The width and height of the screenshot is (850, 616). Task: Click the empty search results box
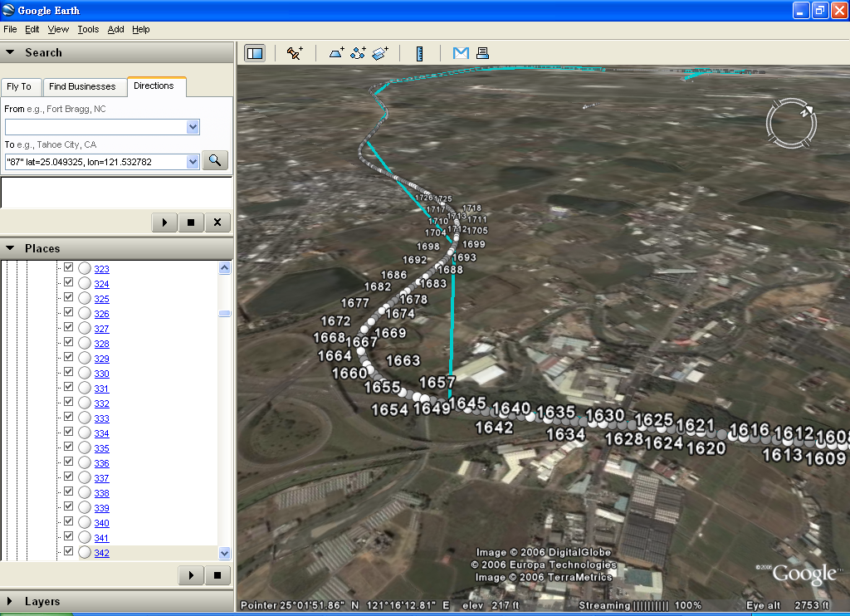[116, 193]
